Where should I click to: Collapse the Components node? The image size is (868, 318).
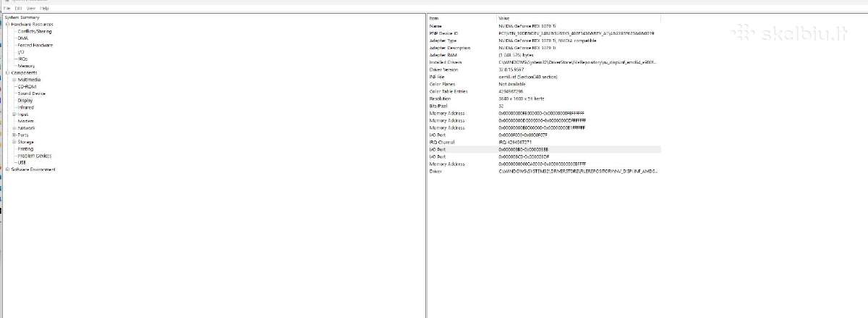[7, 72]
